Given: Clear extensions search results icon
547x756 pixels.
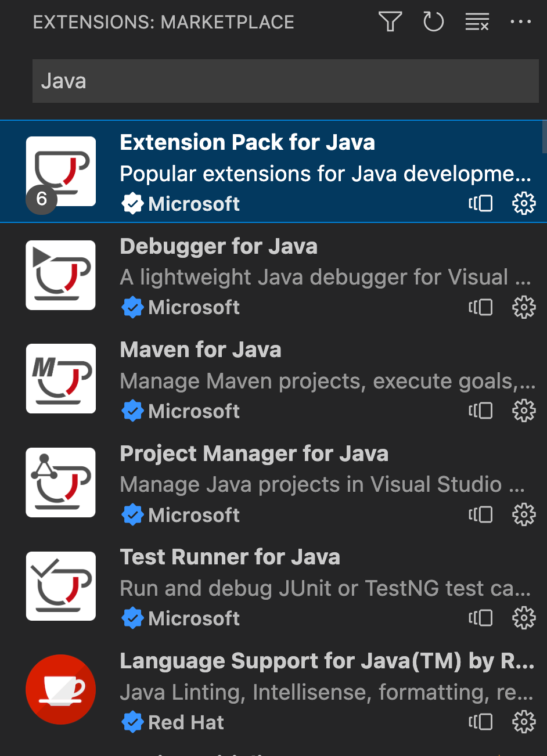Looking at the screenshot, I should 477,22.
